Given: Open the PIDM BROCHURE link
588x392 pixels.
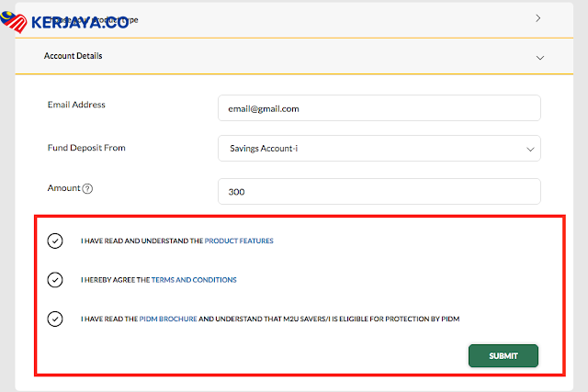Looking at the screenshot, I should [168, 319].
